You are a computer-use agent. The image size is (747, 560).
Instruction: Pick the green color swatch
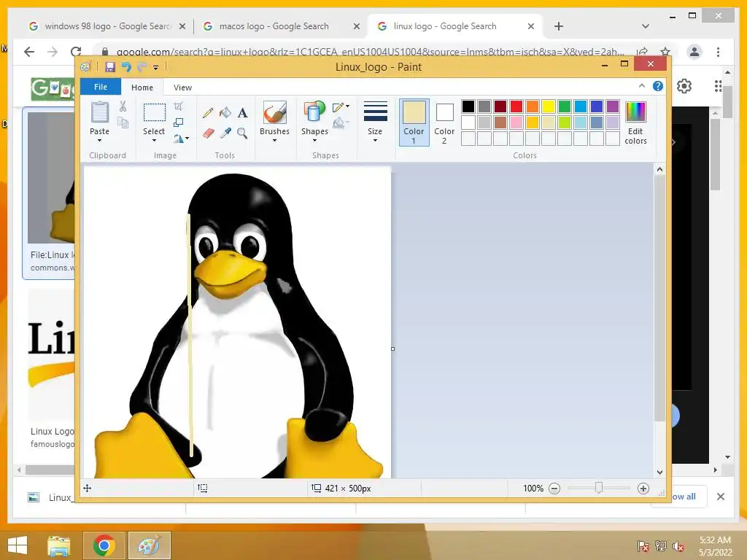[x=565, y=106]
